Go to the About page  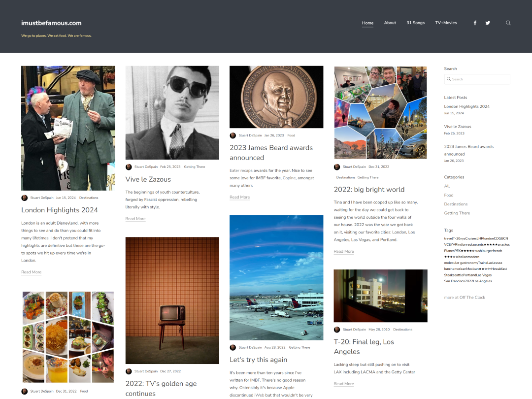coord(390,23)
